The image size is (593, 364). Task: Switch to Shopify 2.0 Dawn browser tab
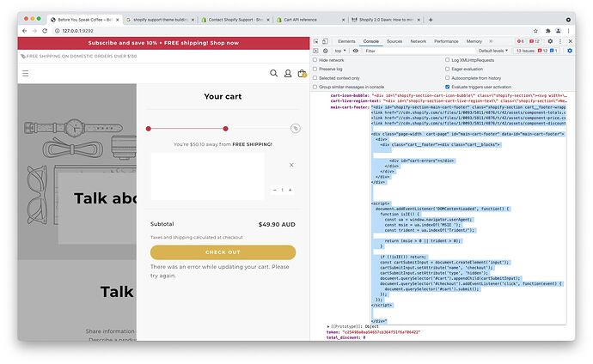(x=385, y=20)
